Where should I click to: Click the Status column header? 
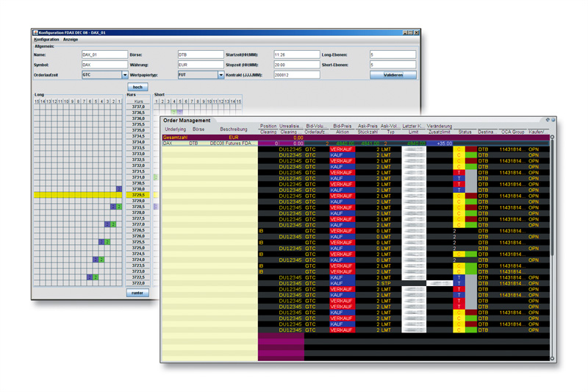point(465,132)
